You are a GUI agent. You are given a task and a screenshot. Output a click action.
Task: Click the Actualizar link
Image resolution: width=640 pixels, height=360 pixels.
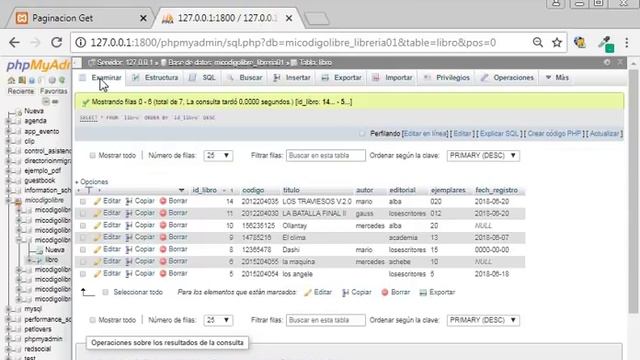click(604, 134)
